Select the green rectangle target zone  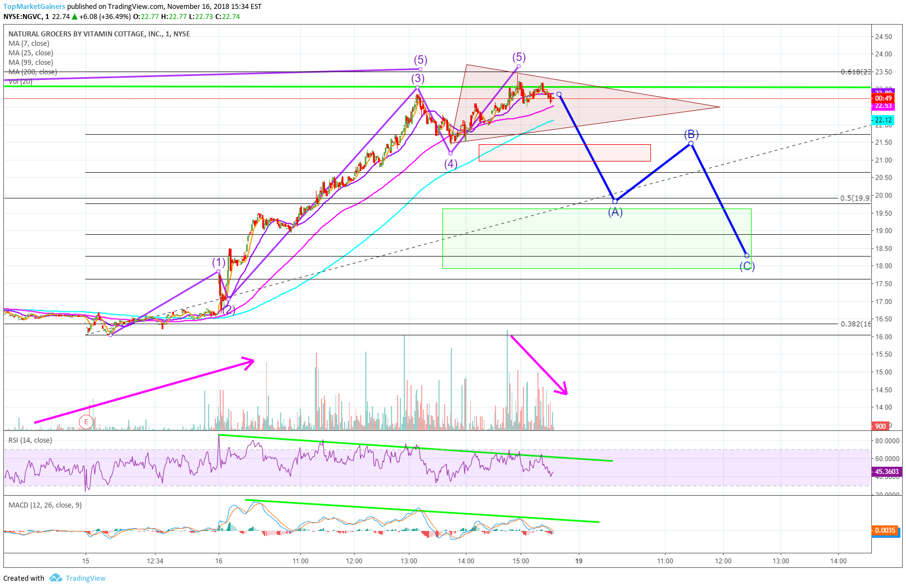coord(597,239)
